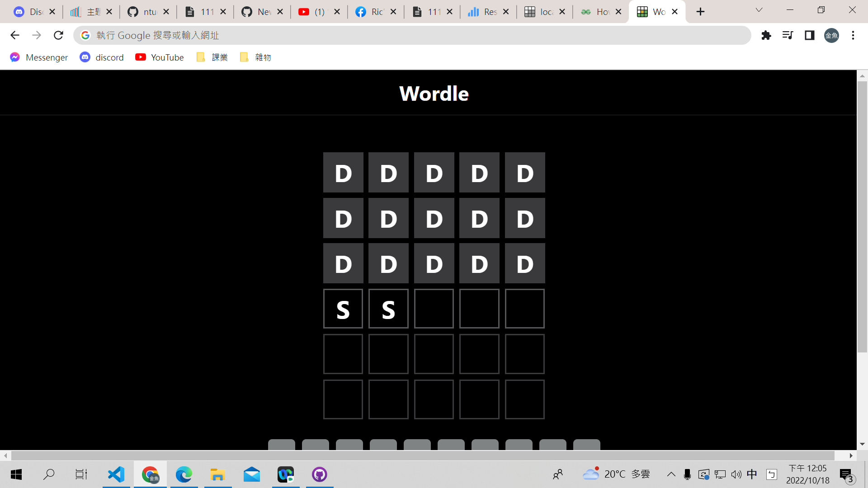Open the taskbar clock showing 12:05
This screenshot has width=868, height=488.
click(808, 474)
